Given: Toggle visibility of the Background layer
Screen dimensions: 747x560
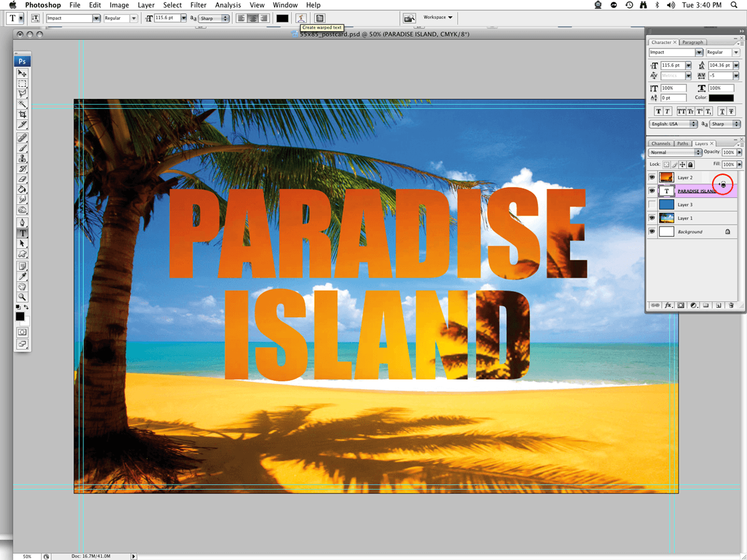Looking at the screenshot, I should (x=652, y=231).
